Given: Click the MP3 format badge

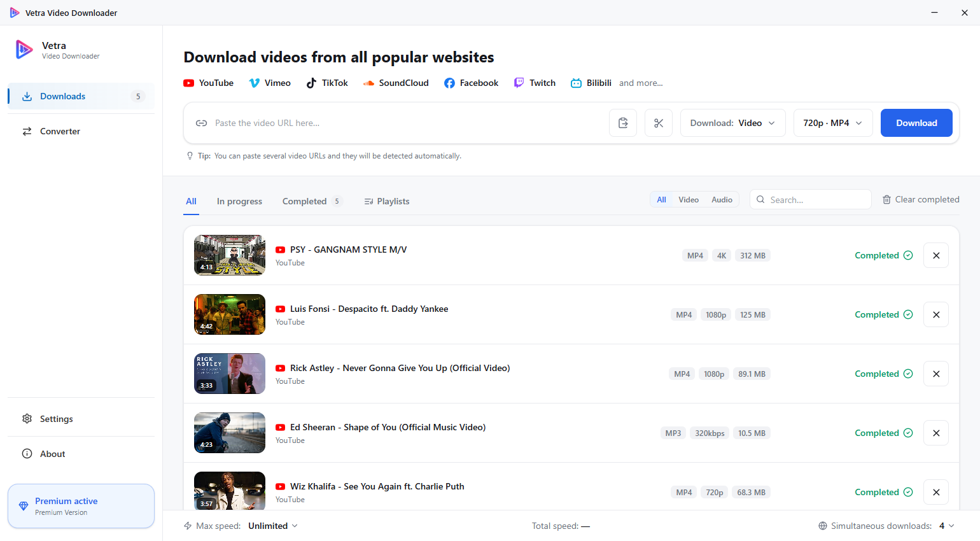Looking at the screenshot, I should coord(673,433).
